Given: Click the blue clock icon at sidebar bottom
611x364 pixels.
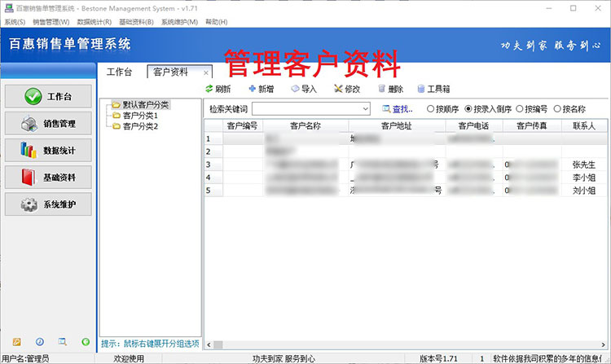Looking at the screenshot, I should coord(40,342).
